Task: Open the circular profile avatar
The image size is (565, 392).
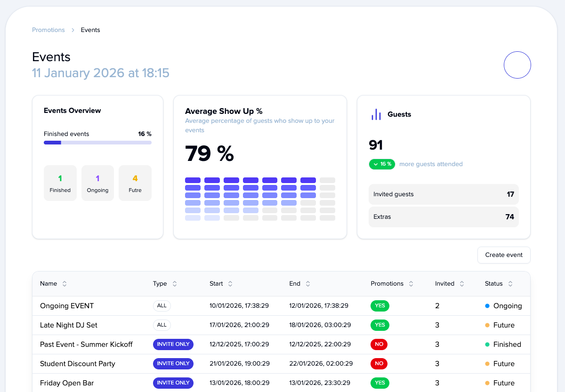Action: click(517, 65)
